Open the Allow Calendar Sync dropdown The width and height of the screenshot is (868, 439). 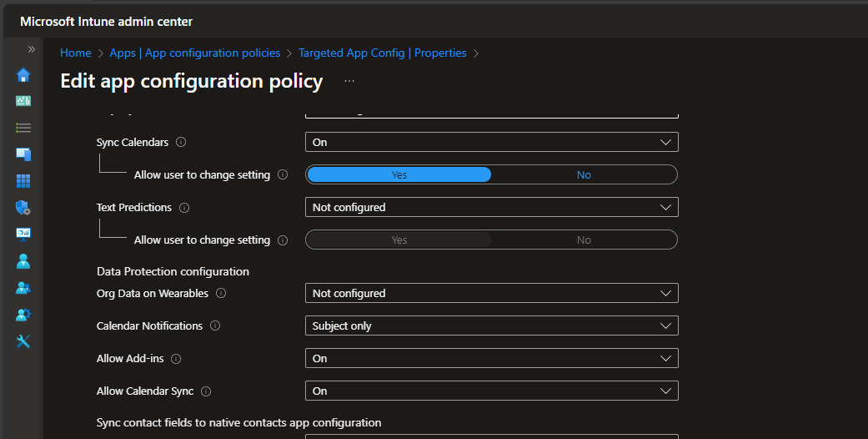click(491, 391)
